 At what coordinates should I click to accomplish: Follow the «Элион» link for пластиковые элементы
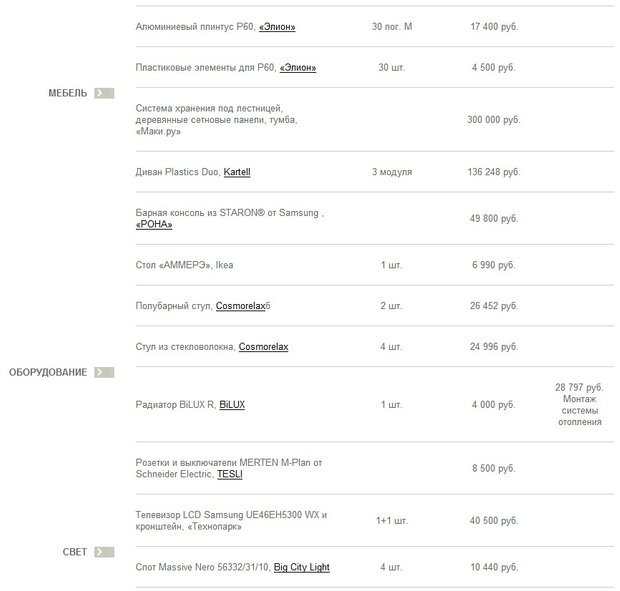pyautogui.click(x=298, y=68)
